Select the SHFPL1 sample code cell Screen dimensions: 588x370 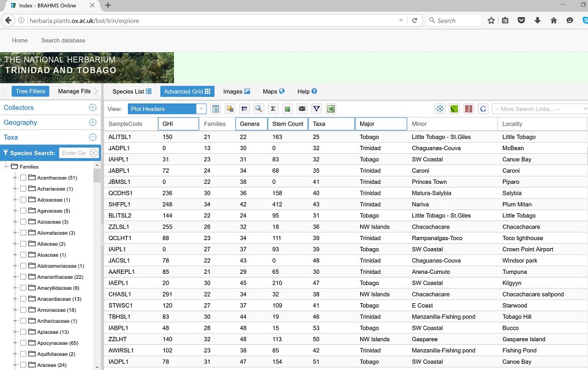(x=119, y=205)
